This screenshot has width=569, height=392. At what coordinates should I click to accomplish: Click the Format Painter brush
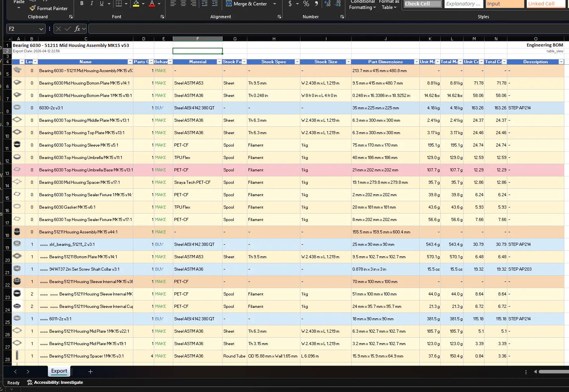click(33, 8)
